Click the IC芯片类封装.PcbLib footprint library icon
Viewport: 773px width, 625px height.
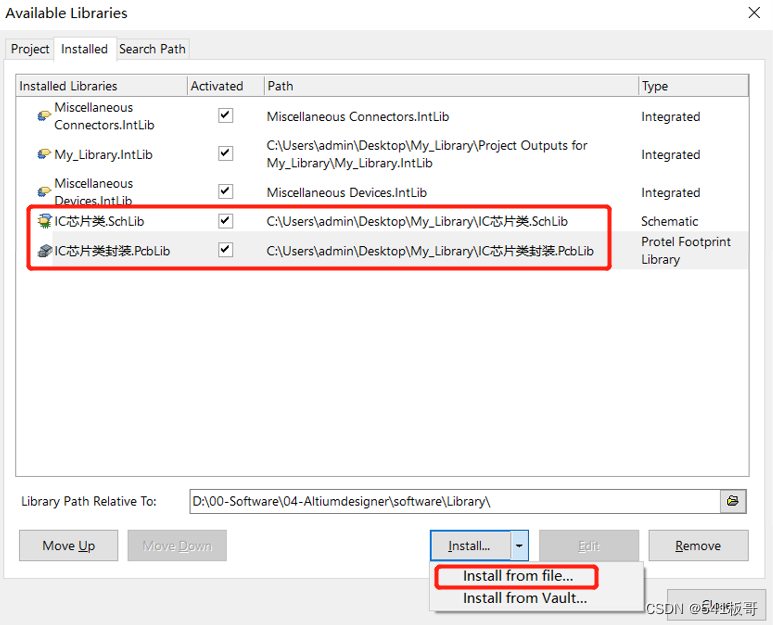point(44,251)
